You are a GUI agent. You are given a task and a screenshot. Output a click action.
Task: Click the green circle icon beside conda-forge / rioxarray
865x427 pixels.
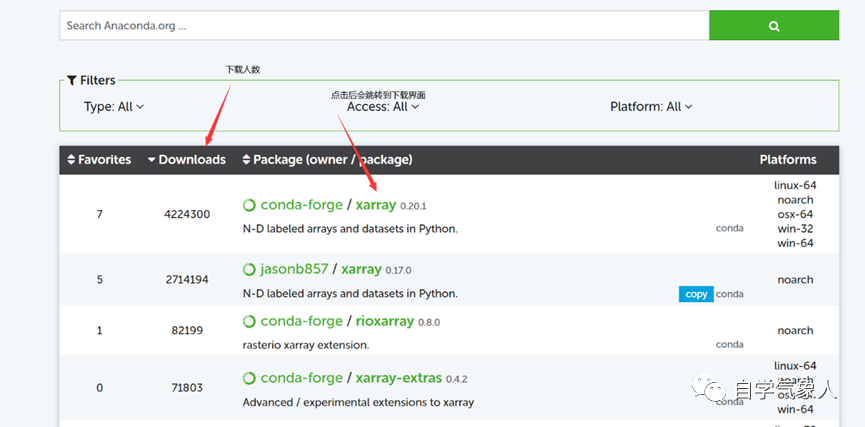pos(249,322)
